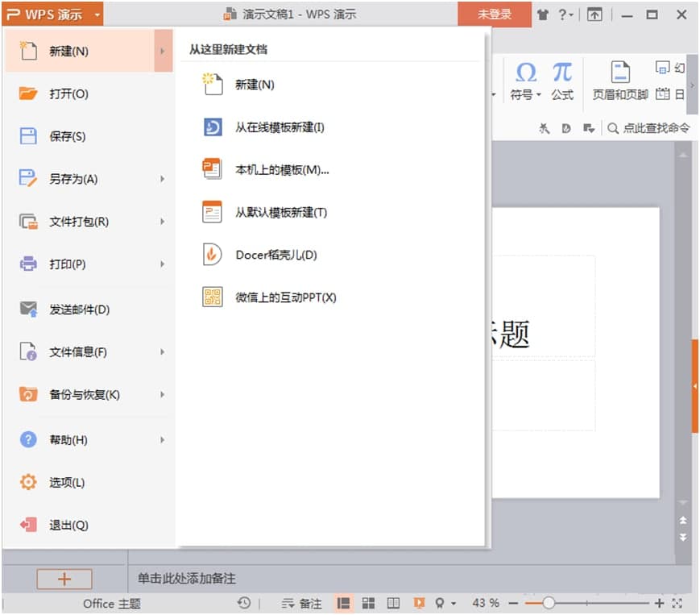Screen dimensions: 700x615
Task: Click the 未登录 login button
Action: [x=493, y=14]
